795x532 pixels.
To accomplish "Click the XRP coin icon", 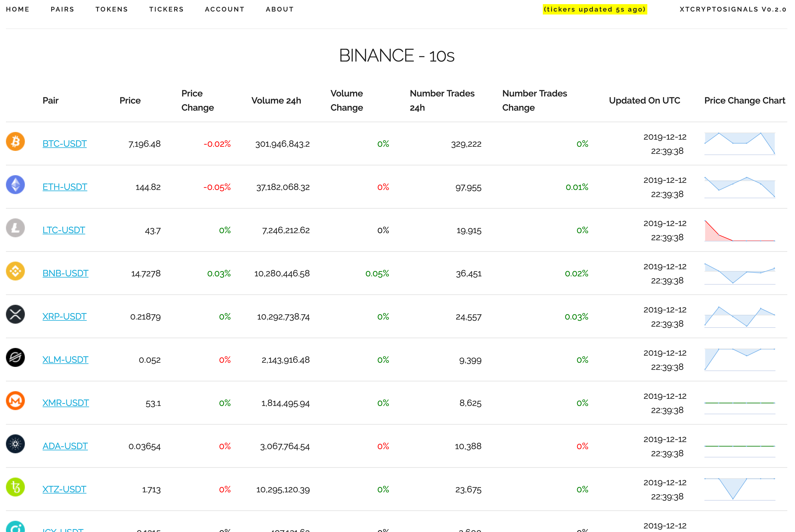I will point(15,314).
